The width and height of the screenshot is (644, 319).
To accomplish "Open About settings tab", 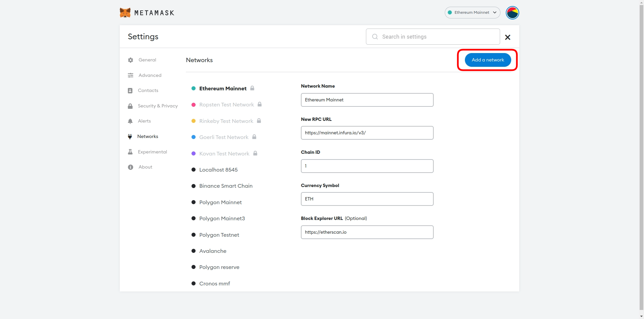I will (145, 167).
